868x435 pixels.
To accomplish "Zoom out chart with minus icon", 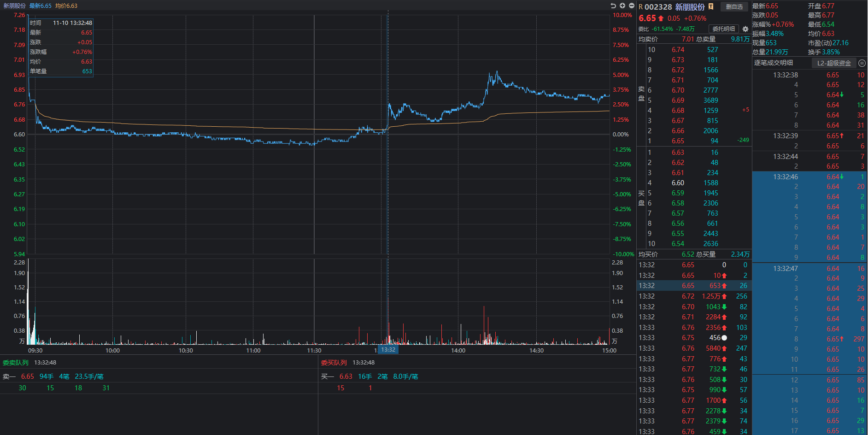I will tap(632, 6).
